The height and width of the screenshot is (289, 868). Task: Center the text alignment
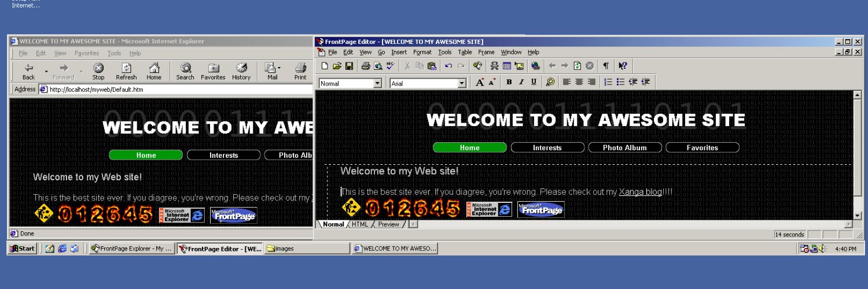click(579, 83)
